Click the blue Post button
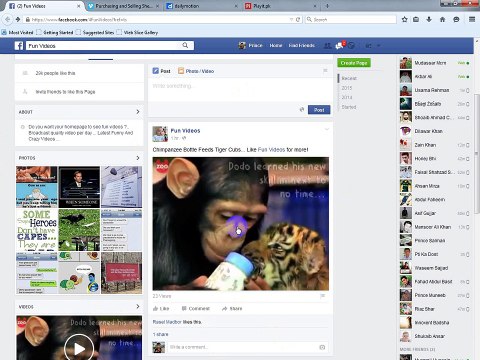The height and width of the screenshot is (360, 480). point(319,110)
